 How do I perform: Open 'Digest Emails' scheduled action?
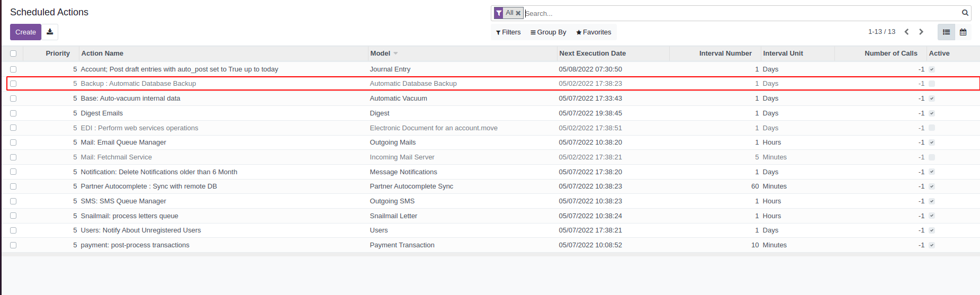tap(102, 113)
